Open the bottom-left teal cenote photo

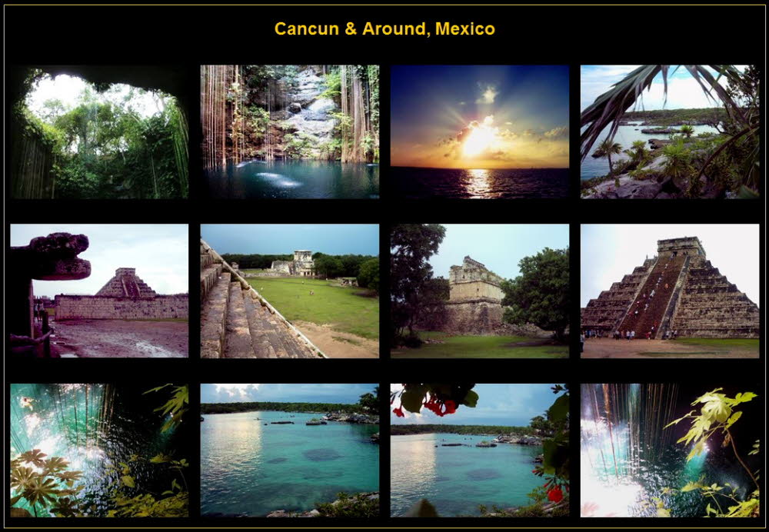point(99,450)
